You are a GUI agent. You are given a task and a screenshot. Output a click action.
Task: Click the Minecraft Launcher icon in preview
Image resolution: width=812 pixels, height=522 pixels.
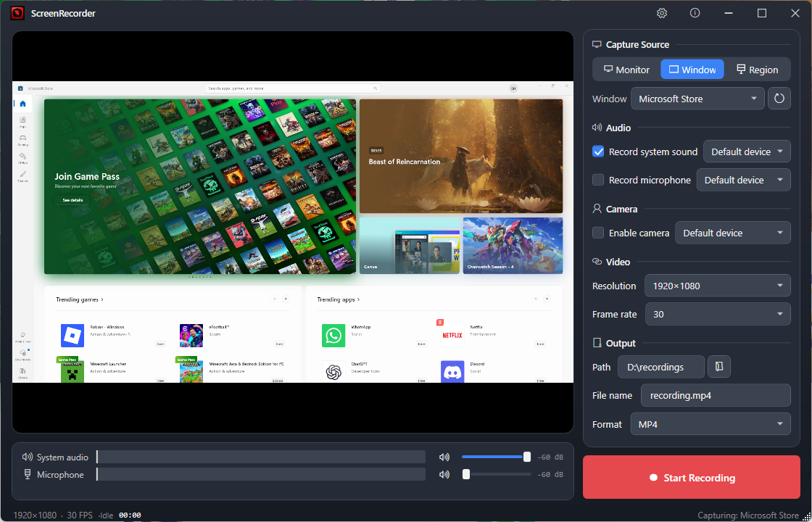[x=72, y=372]
